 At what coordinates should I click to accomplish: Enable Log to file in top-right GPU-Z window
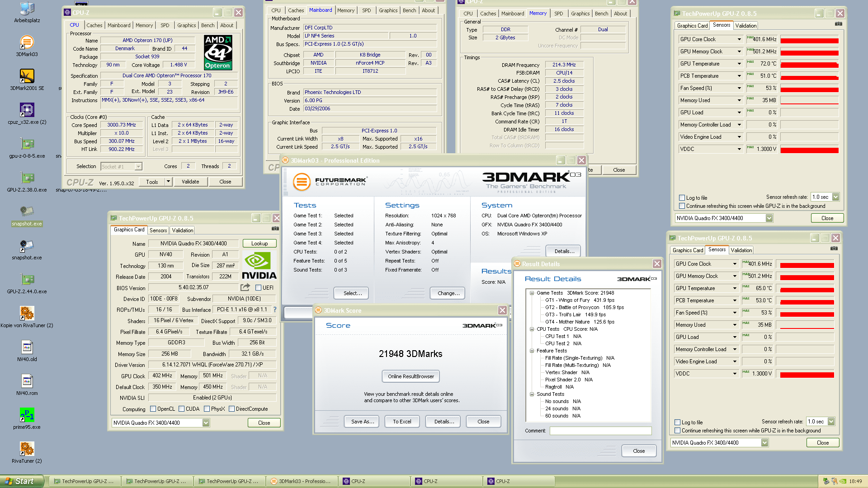click(682, 198)
